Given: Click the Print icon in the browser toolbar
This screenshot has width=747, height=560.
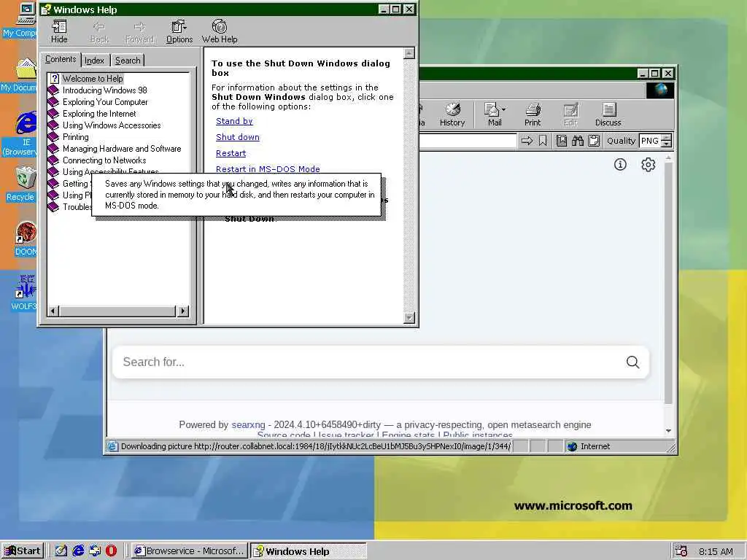Looking at the screenshot, I should click(x=532, y=114).
